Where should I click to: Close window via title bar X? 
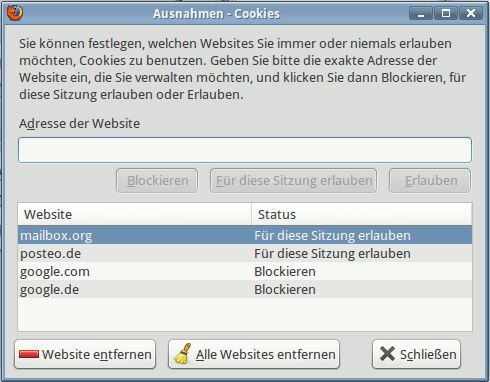tap(471, 13)
